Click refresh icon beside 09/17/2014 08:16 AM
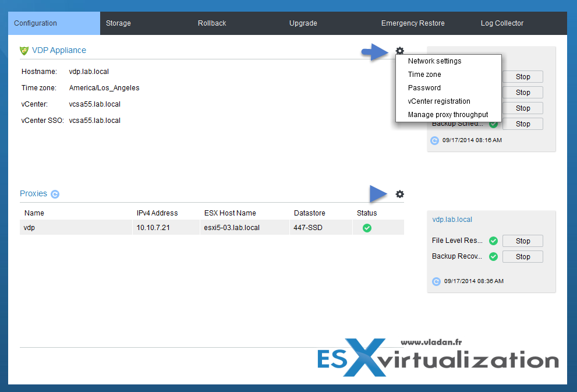Image resolution: width=577 pixels, height=392 pixels. point(434,140)
